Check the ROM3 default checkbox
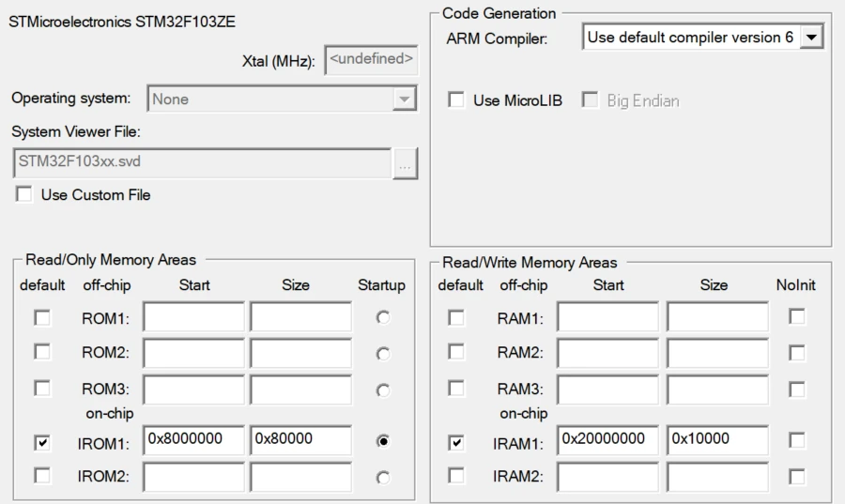Screen dimensions: 845x504 tap(42, 389)
